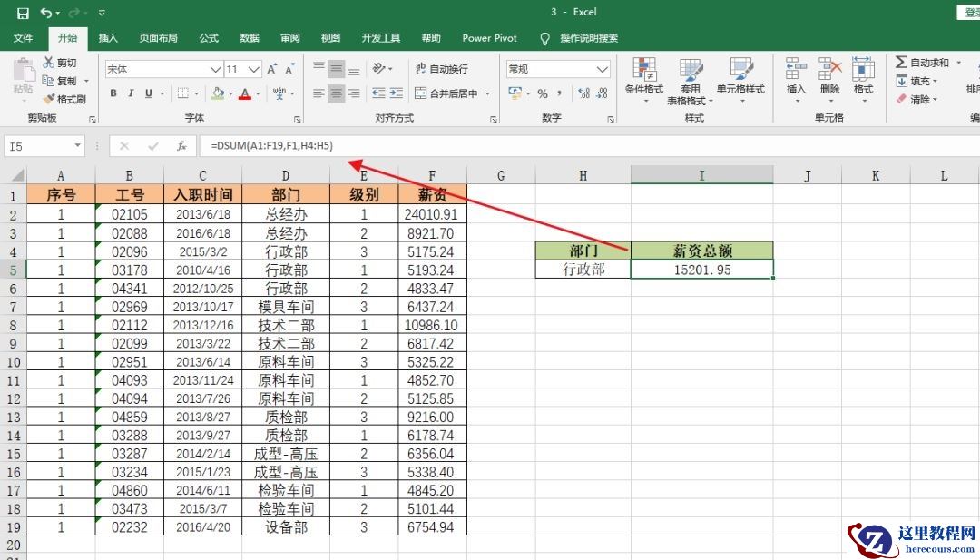The width and height of the screenshot is (980, 560).
Task: Toggle Wrap Text (自动换行)
Action: pyautogui.click(x=442, y=69)
